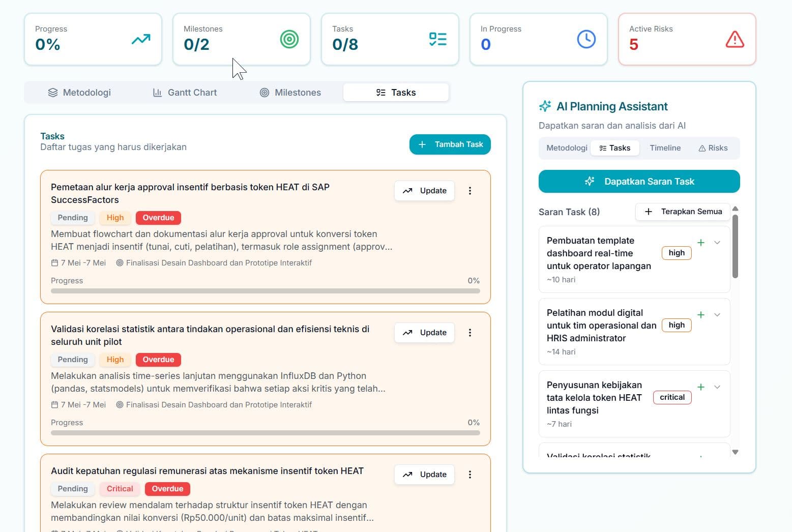Click high badge on Pembuatan template dashboard suggestion

(677, 253)
